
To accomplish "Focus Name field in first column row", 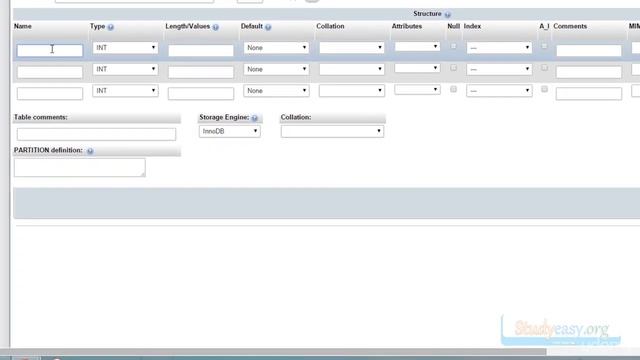I will pyautogui.click(x=50, y=50).
